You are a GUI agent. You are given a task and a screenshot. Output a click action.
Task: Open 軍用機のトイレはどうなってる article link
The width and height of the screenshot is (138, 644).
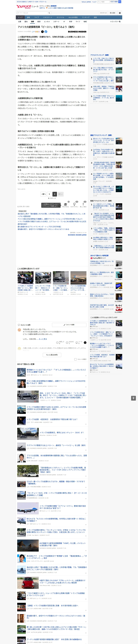[x=56, y=371]
